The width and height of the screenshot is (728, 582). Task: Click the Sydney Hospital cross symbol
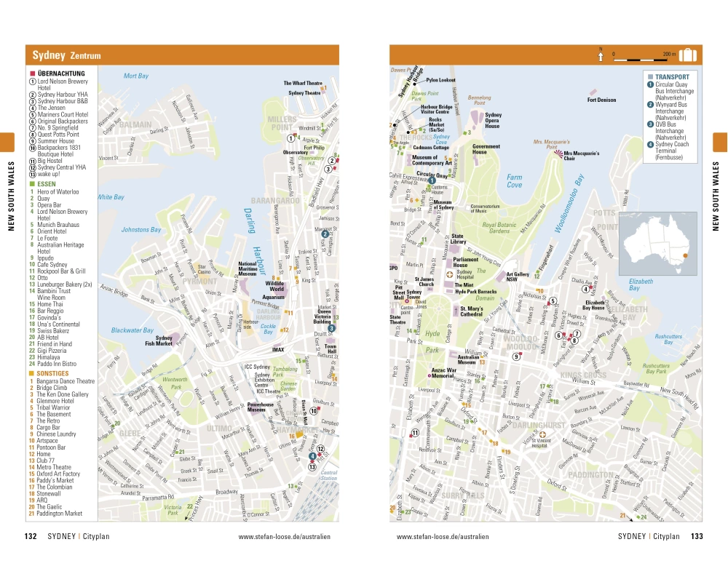click(449, 274)
